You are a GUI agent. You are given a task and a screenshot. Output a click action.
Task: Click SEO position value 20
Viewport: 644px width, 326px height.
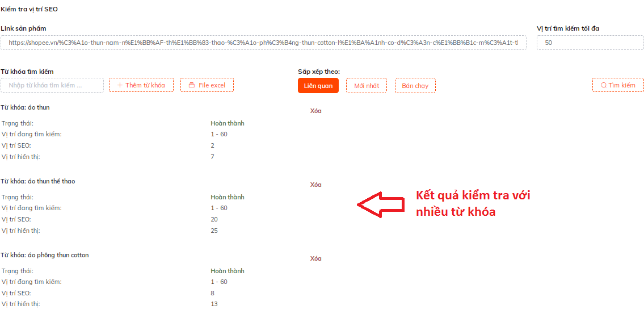[214, 219]
